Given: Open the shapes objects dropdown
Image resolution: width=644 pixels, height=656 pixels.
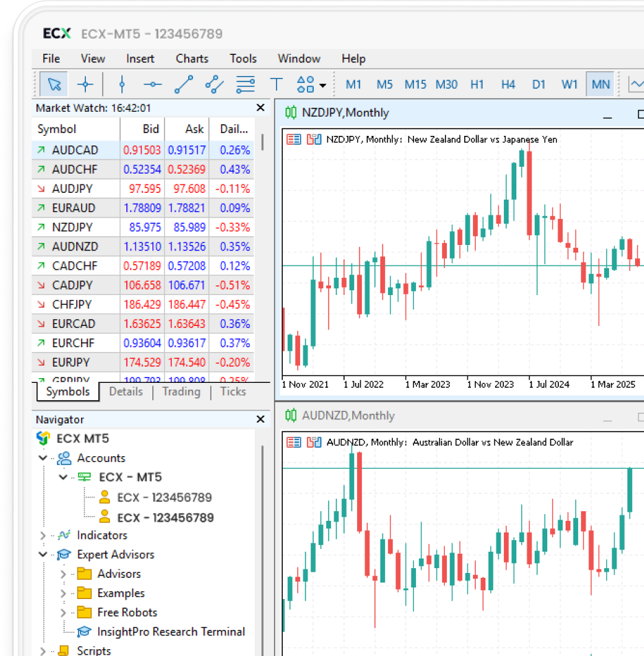Looking at the screenshot, I should click(x=311, y=84).
